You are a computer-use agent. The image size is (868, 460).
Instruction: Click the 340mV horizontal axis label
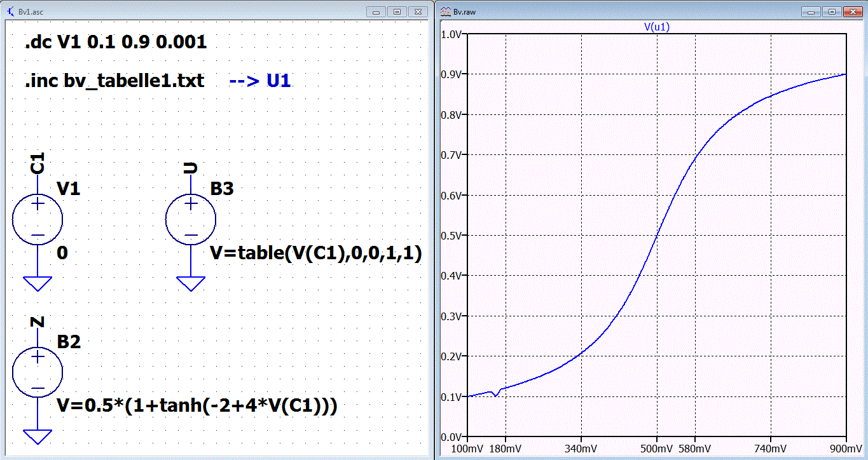(582, 449)
